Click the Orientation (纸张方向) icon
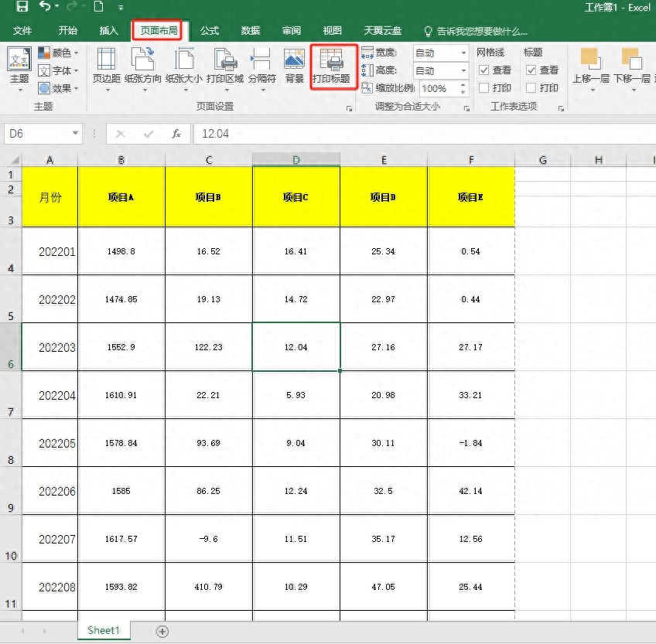The width and height of the screenshot is (656, 644). (x=142, y=59)
